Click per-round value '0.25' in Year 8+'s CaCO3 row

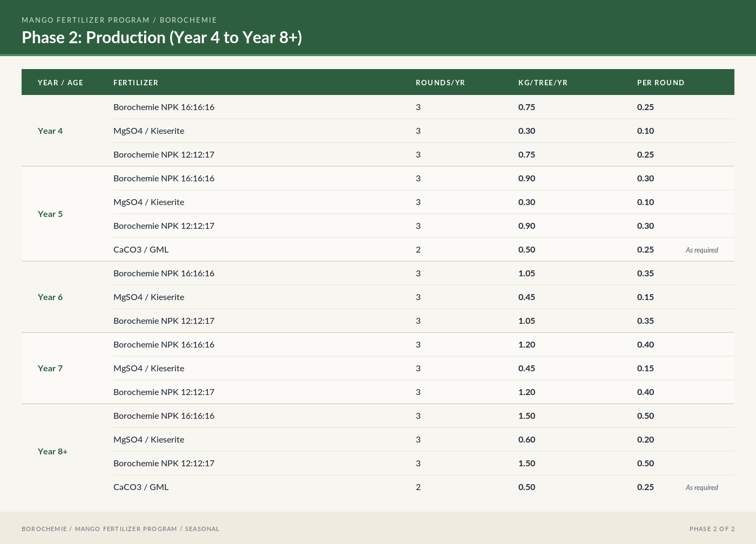(646, 487)
